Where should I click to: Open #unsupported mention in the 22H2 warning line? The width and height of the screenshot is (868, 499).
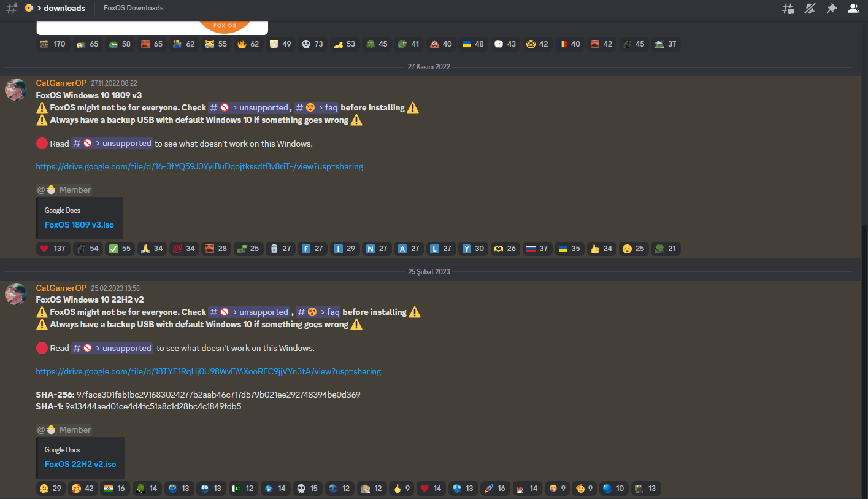tap(248, 312)
